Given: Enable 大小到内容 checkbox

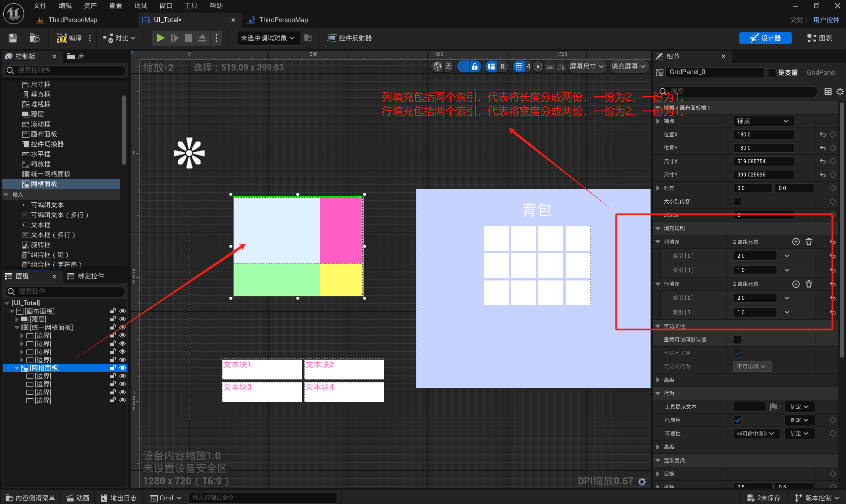Looking at the screenshot, I should pyautogui.click(x=737, y=202).
